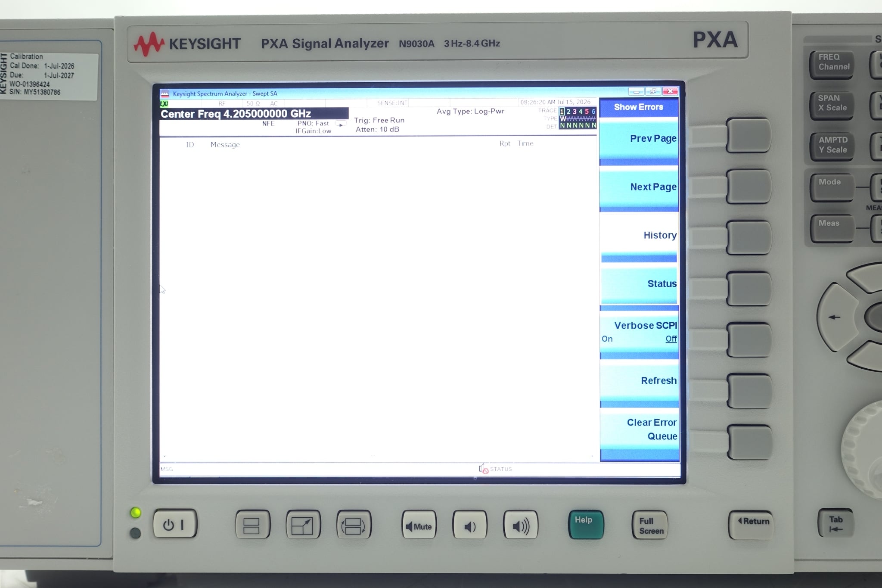The image size is (882, 588).
Task: Push the window zoom hardware key
Action: [303, 525]
